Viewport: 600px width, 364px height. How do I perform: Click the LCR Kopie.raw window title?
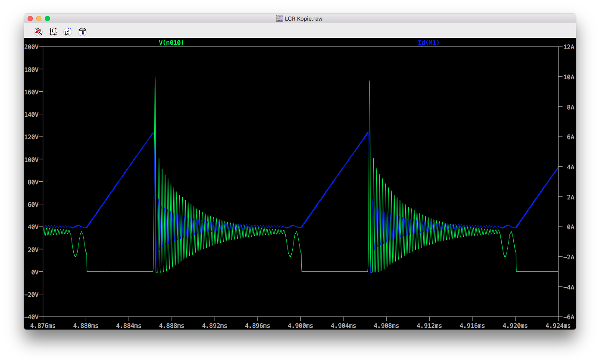(303, 19)
